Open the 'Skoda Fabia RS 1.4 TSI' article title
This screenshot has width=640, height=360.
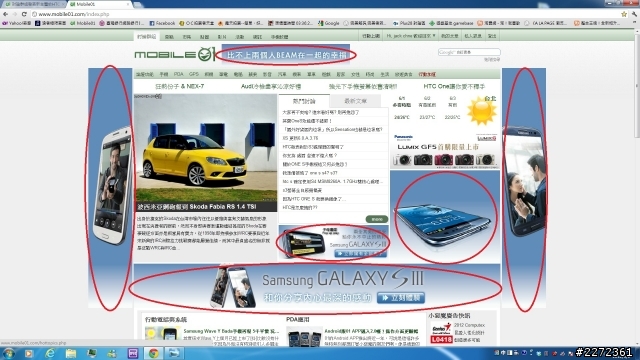point(197,207)
